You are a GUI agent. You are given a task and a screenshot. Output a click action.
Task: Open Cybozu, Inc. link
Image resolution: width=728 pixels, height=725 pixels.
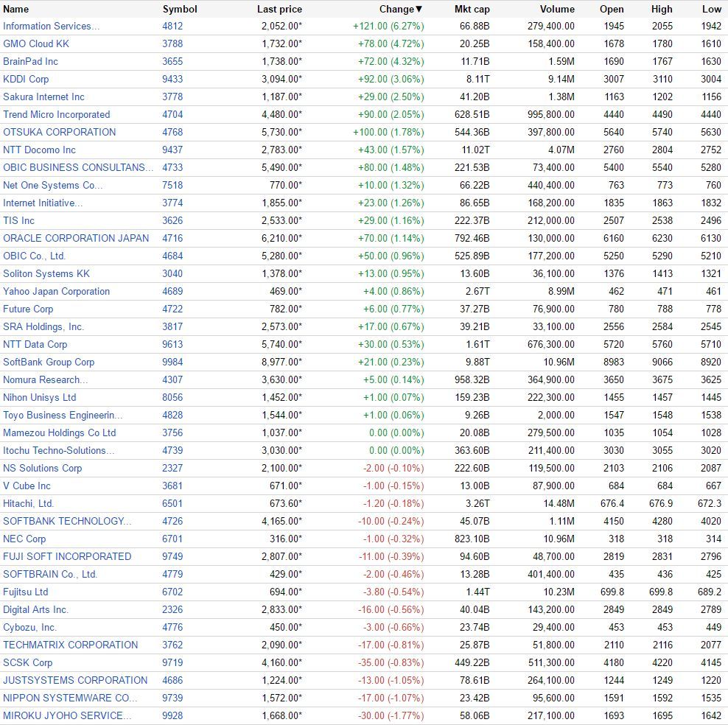click(x=29, y=627)
